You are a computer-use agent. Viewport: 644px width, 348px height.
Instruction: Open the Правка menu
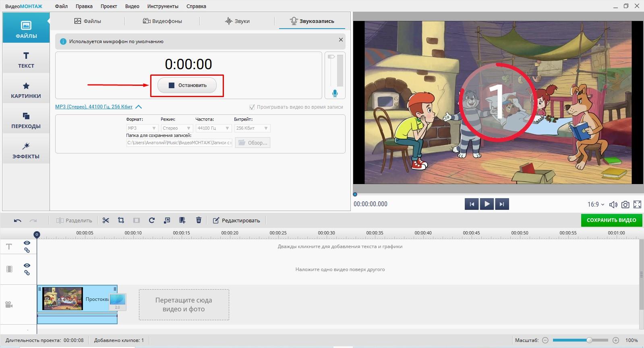pyautogui.click(x=84, y=6)
